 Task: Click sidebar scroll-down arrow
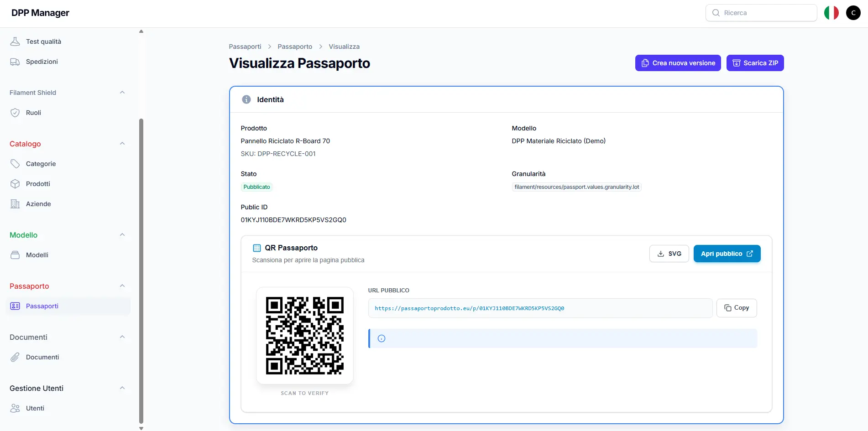141,428
